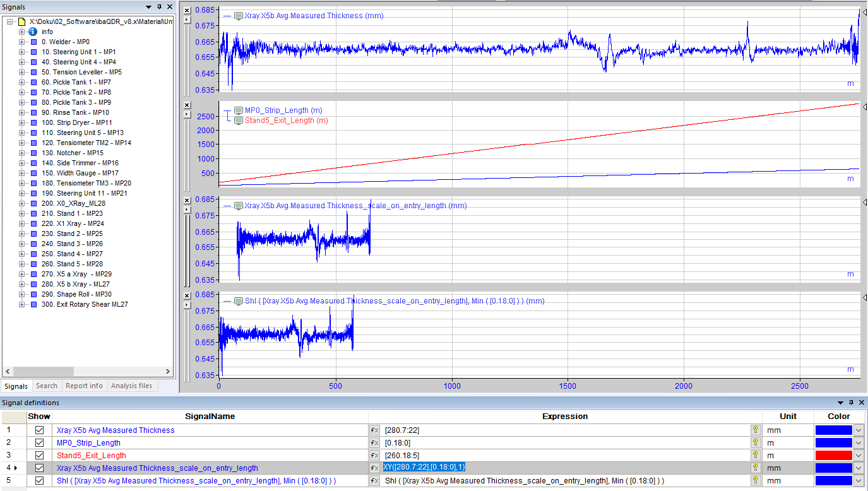Screen dimensions: 868x491
Task: Open expression builder for Xray X5b Avg Measured Thickness row
Action: tap(375, 430)
